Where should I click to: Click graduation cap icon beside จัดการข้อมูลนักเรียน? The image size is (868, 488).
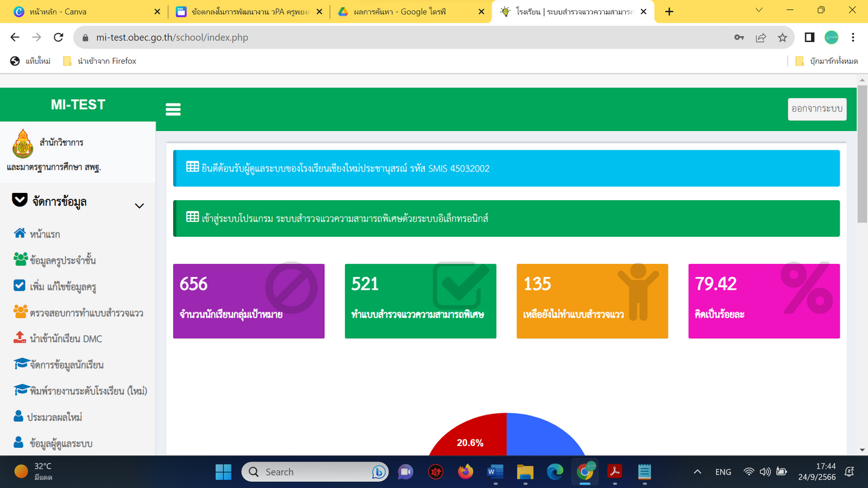tap(21, 364)
